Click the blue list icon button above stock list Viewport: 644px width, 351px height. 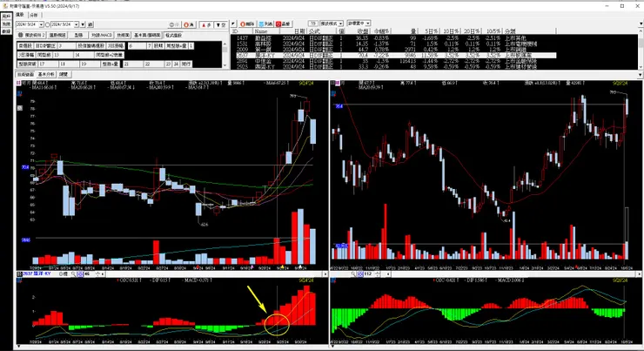265,24
